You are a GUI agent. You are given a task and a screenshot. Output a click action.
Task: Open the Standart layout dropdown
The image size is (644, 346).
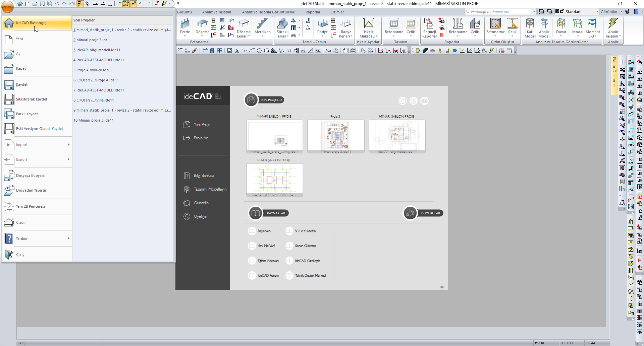click(597, 12)
